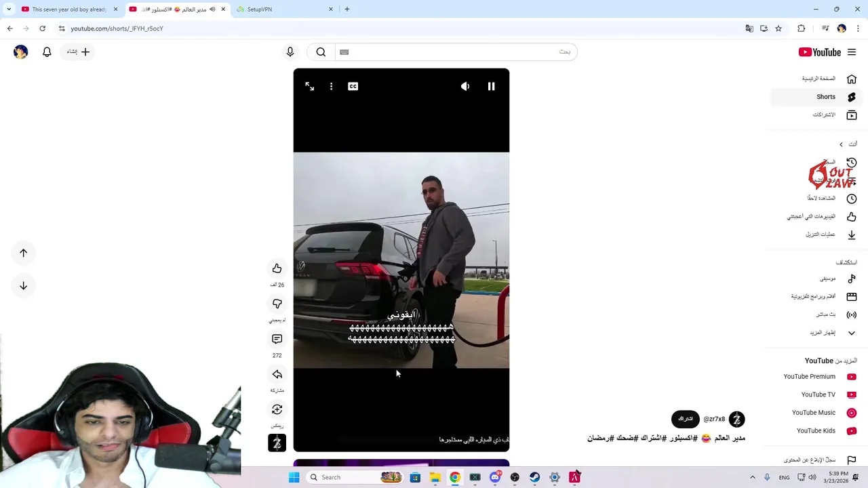Screen dimensions: 868x488
Task: Expand the short to full screen
Action: point(309,87)
